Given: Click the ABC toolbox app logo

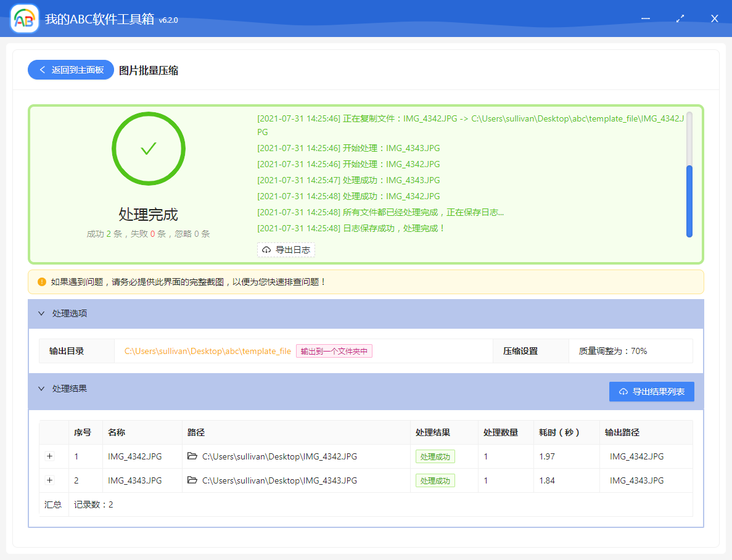Looking at the screenshot, I should 25,19.
